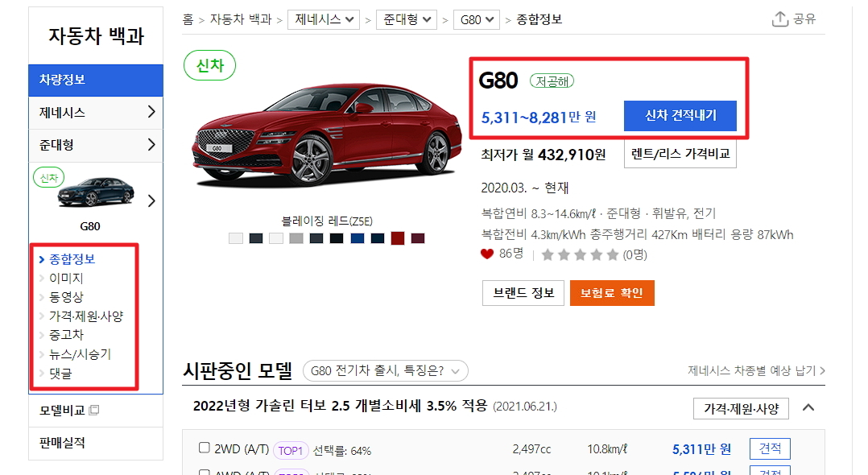Click the TOP1 badge in the 2WD row
The width and height of the screenshot is (868, 475).
290,451
